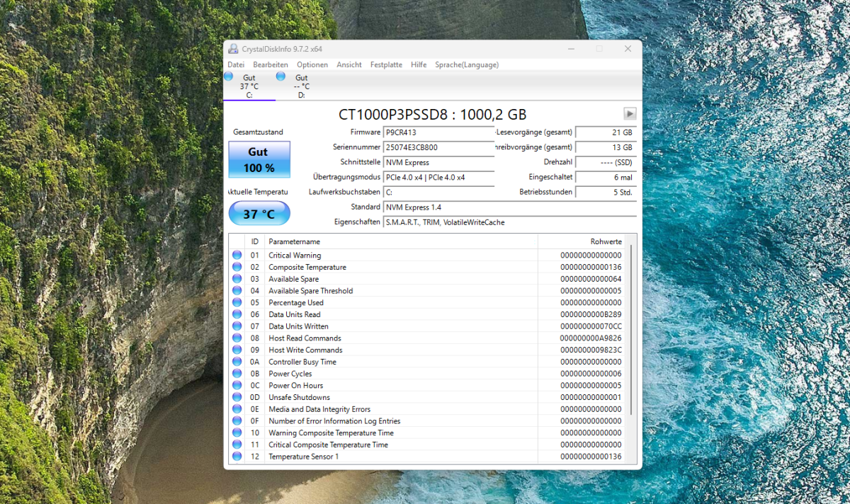This screenshot has height=504, width=850.
Task: Open the Optionen menu
Action: [312, 64]
